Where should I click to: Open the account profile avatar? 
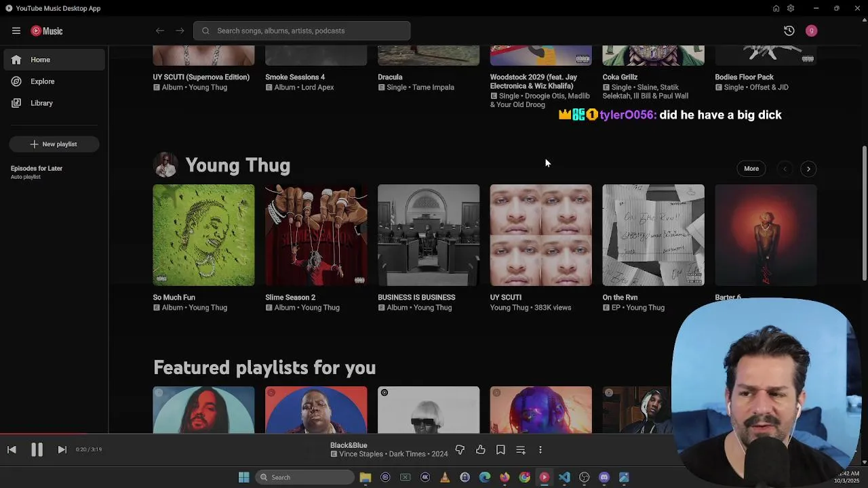(x=811, y=30)
